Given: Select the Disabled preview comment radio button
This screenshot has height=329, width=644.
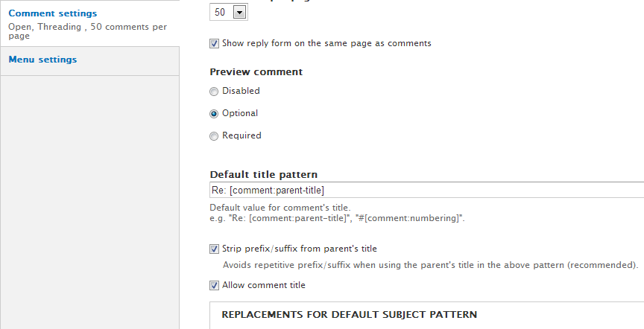Looking at the screenshot, I should coord(215,92).
